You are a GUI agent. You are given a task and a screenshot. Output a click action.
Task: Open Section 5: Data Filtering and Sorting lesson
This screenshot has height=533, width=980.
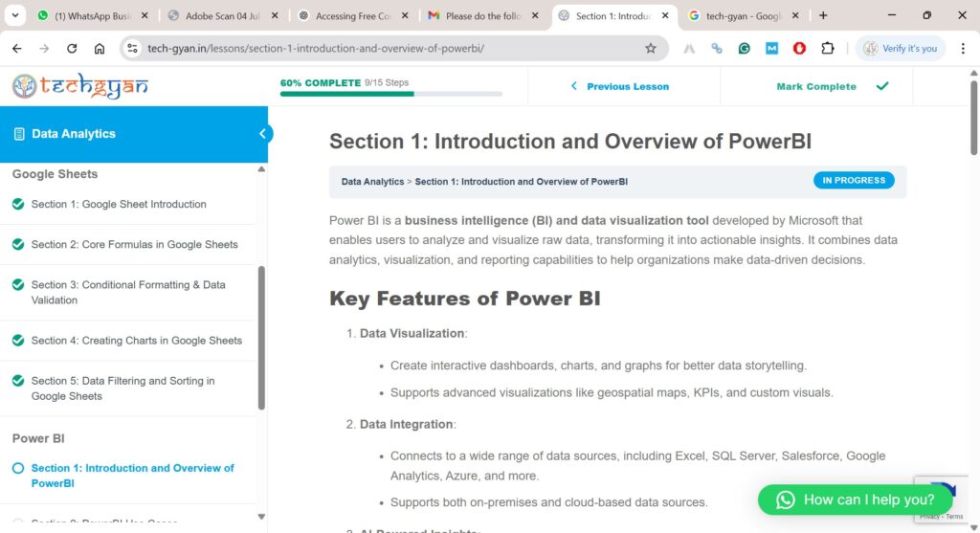coord(122,389)
